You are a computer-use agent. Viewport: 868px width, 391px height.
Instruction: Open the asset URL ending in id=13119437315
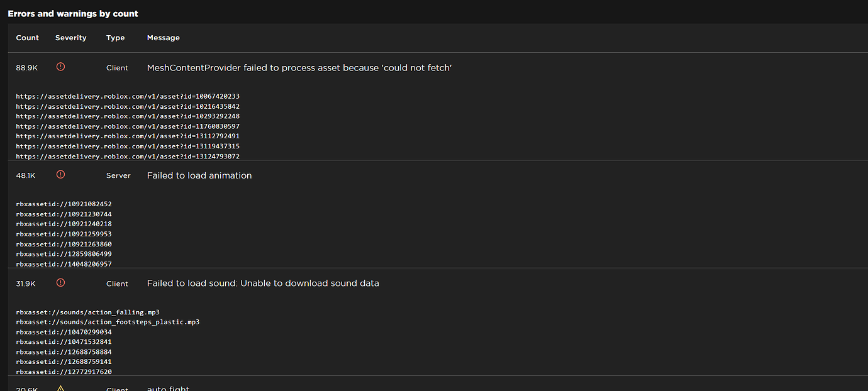click(x=128, y=146)
